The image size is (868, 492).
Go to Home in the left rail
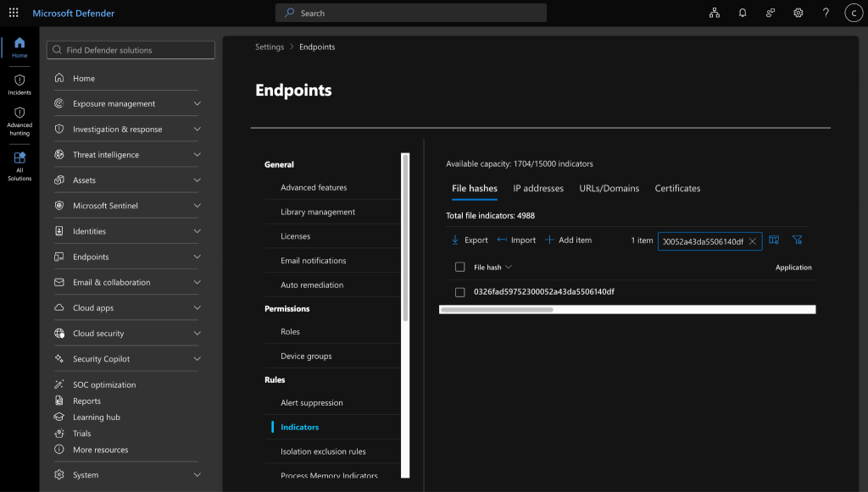(19, 47)
